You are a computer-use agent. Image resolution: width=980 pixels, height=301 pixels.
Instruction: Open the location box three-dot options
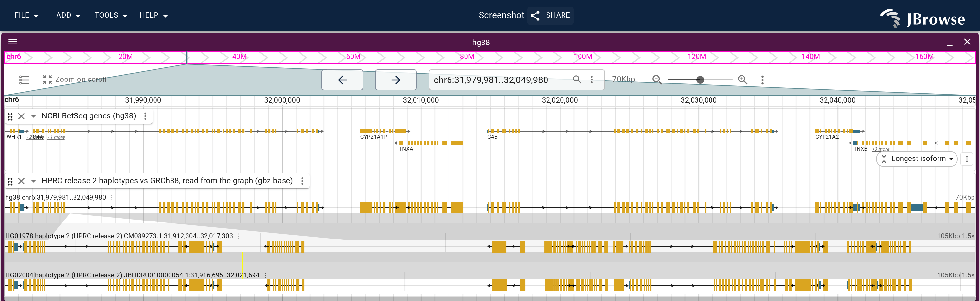pyautogui.click(x=591, y=80)
